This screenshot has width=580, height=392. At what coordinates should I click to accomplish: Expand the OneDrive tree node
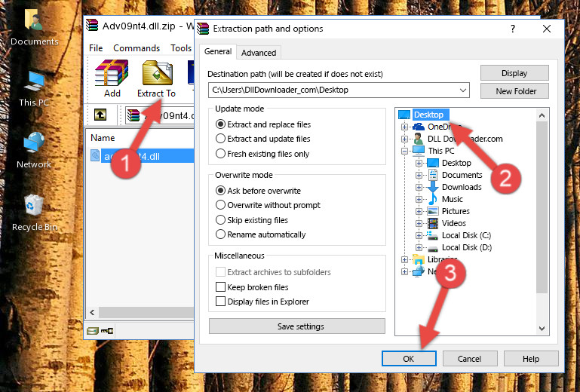pos(404,127)
